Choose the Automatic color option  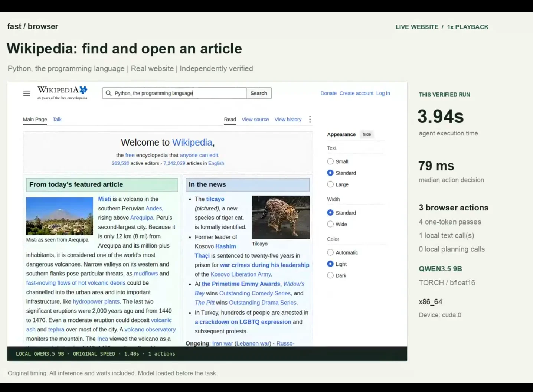coord(330,252)
